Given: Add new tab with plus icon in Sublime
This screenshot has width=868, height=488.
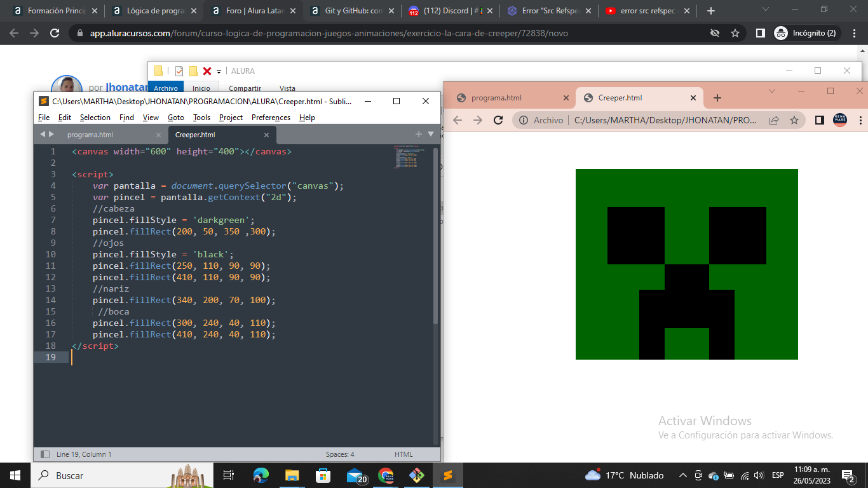Looking at the screenshot, I should [x=419, y=134].
